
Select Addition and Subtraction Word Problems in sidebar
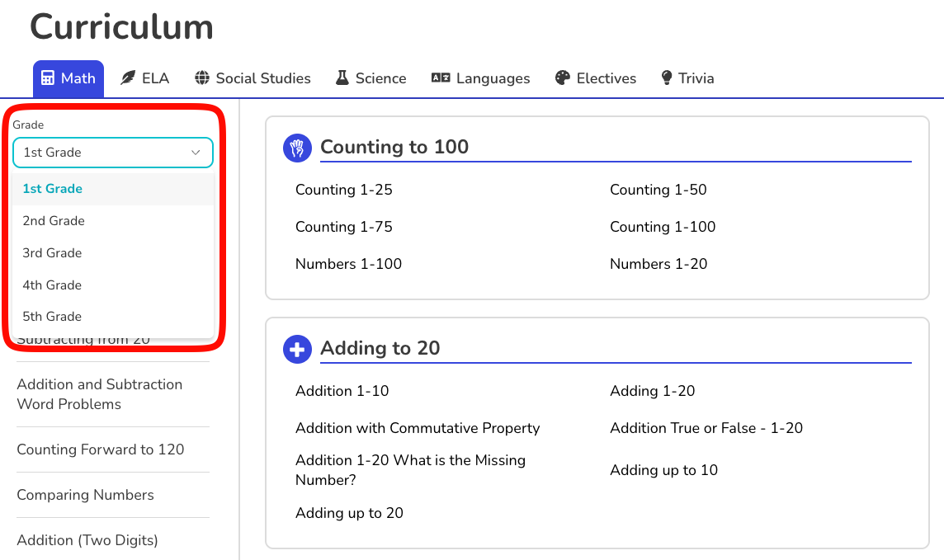pos(100,394)
